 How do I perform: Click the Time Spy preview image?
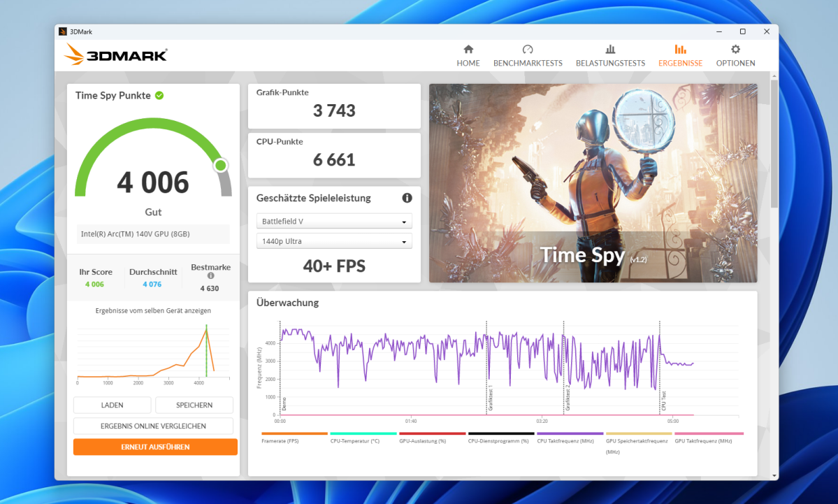(x=593, y=182)
